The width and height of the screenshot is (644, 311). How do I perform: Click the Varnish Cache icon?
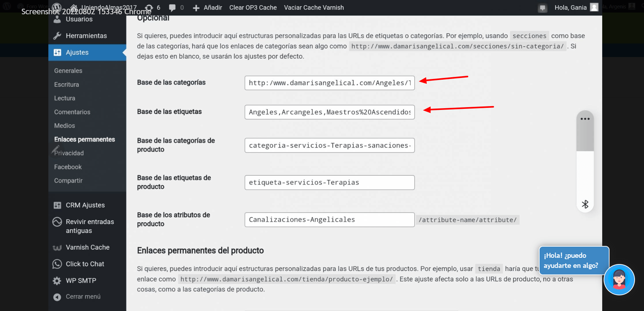57,248
